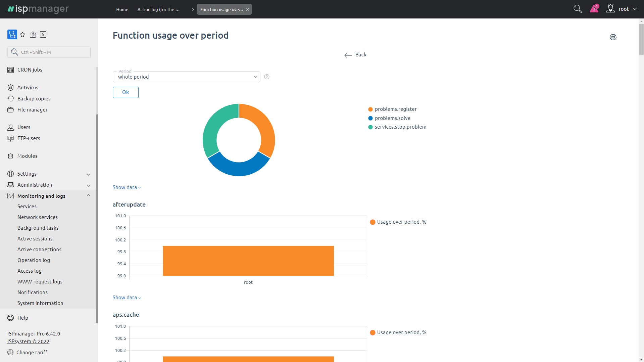644x362 pixels.
Task: Open Services in monitoring menu
Action: pyautogui.click(x=27, y=207)
